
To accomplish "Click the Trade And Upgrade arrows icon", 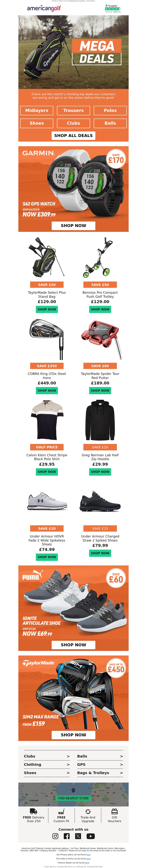I will [88, 812].
